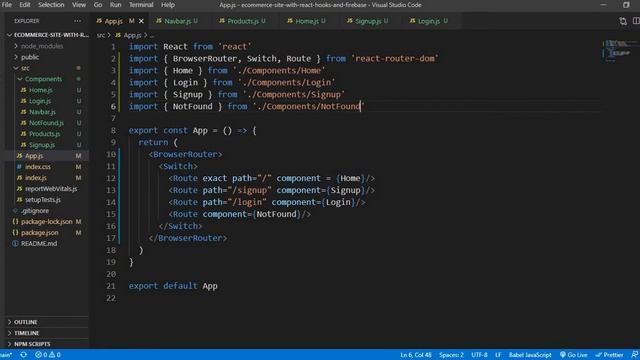Image resolution: width=640 pixels, height=360 pixels.
Task: Open index.js in the explorer
Action: pyautogui.click(x=36, y=178)
